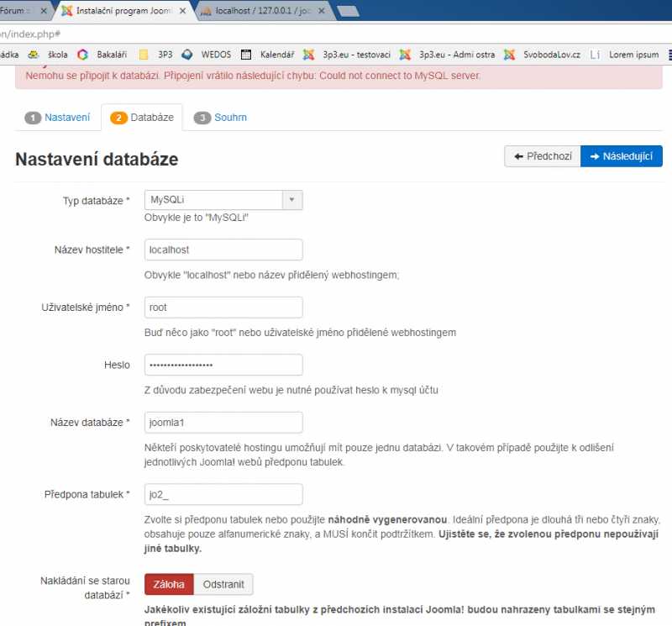Select the Odstranit old database option
This screenshot has width=672, height=626.
point(223,585)
